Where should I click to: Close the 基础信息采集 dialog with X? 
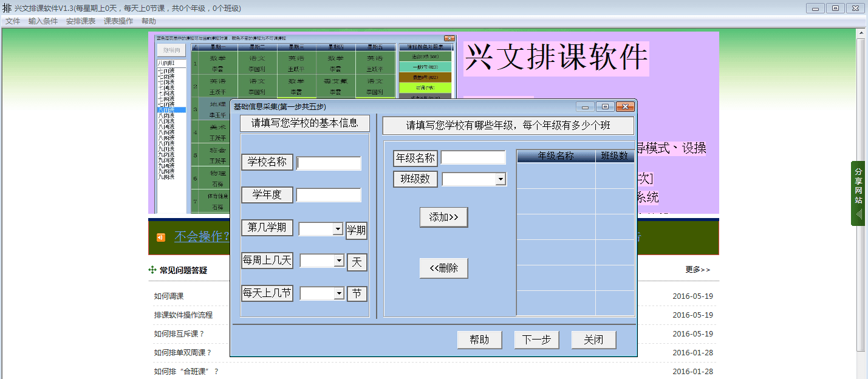[625, 107]
